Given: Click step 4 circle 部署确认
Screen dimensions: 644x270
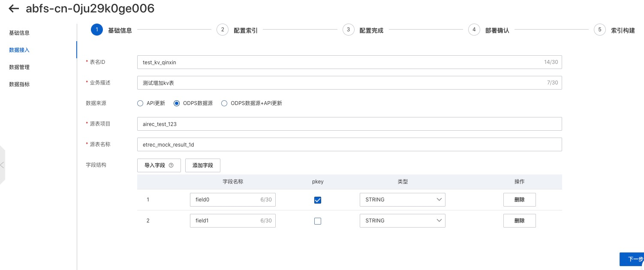Looking at the screenshot, I should [474, 30].
